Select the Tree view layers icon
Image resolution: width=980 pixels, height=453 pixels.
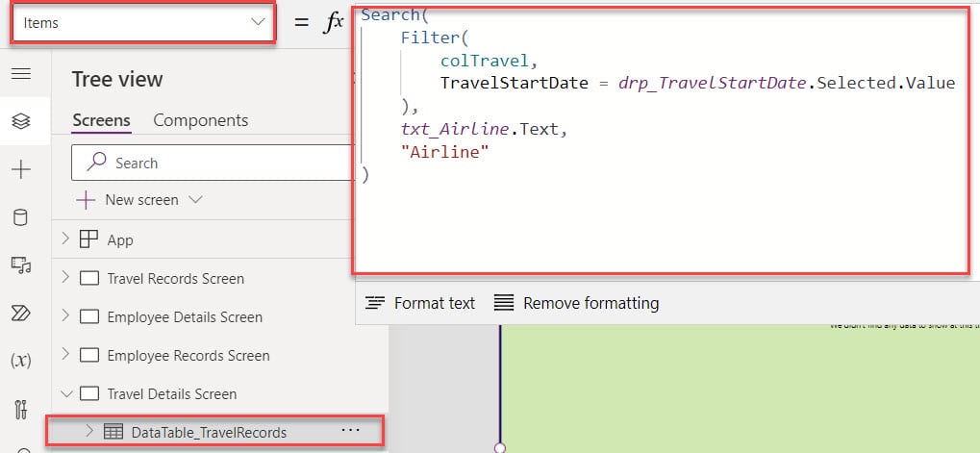pyautogui.click(x=21, y=121)
